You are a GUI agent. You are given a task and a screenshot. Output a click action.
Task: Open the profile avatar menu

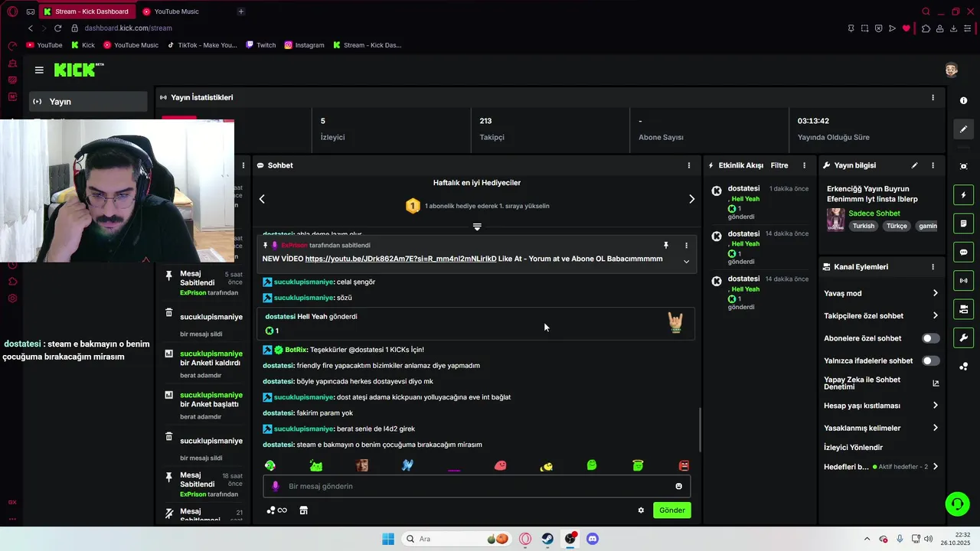click(951, 70)
